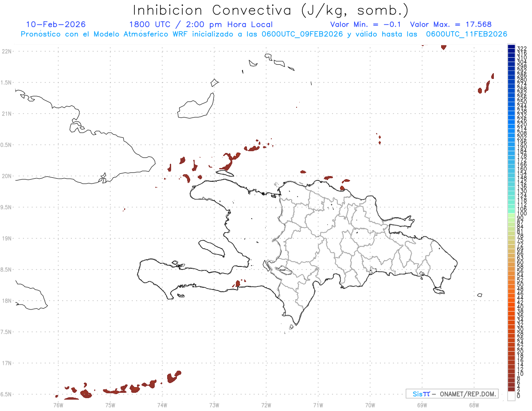Click the '6.5N' latitude label
This screenshot has height=411, width=532.
(7, 394)
